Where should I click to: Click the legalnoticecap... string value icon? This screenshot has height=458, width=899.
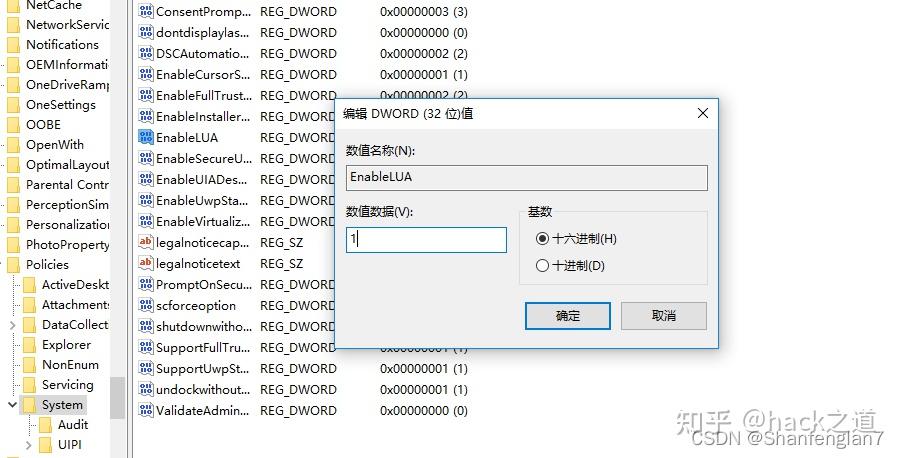[146, 242]
